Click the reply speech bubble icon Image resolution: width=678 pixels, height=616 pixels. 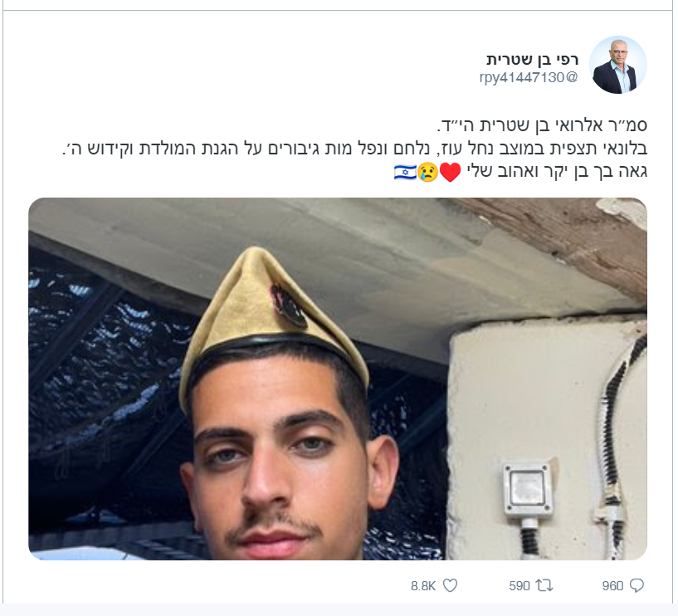tap(637, 586)
